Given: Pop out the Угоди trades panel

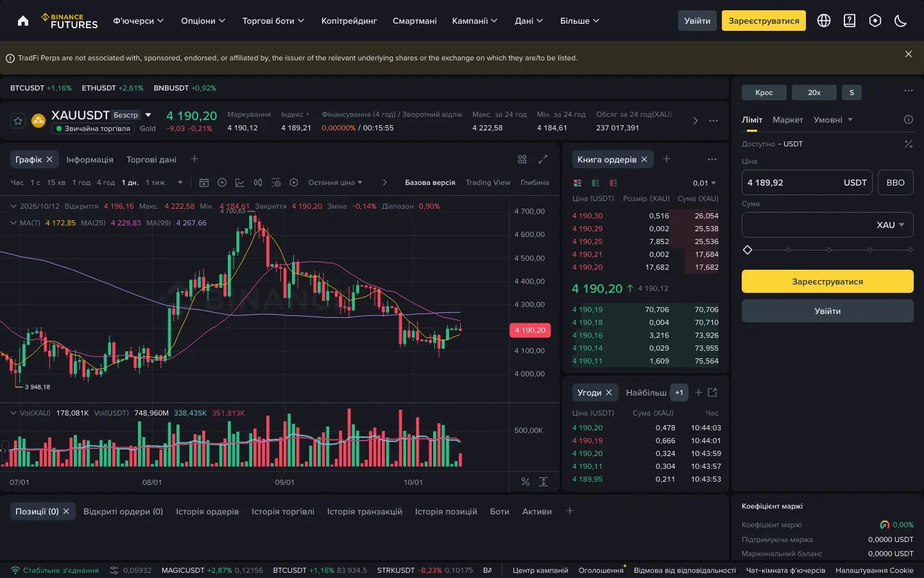Looking at the screenshot, I should point(712,392).
